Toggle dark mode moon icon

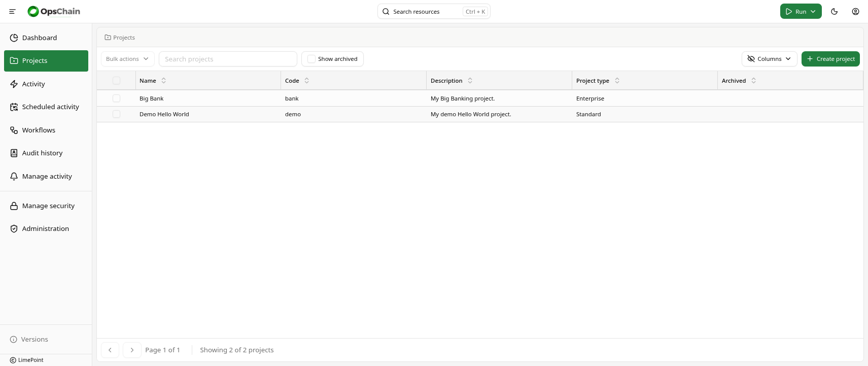834,11
